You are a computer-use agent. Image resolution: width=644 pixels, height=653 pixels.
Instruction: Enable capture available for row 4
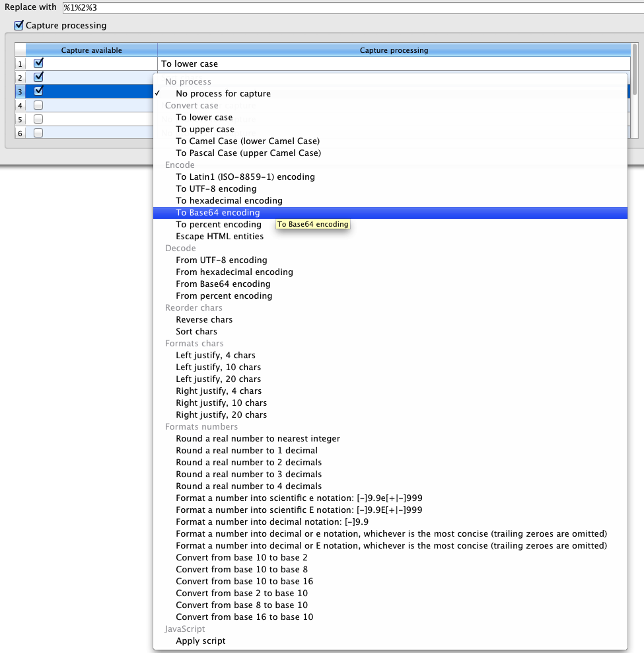pos(38,105)
